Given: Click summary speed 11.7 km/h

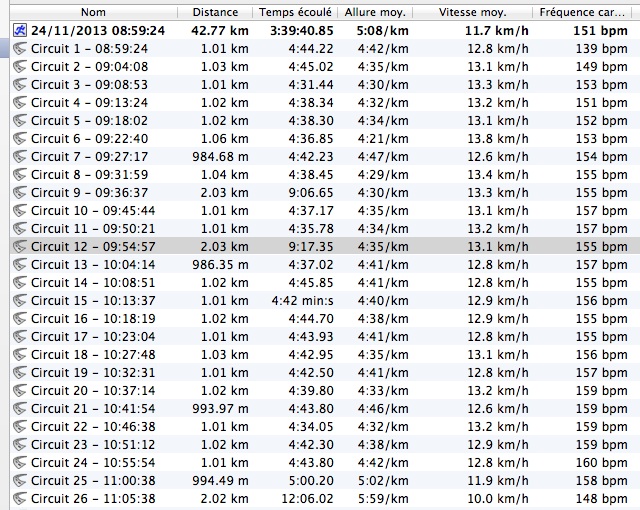Looking at the screenshot, I should 497,31.
